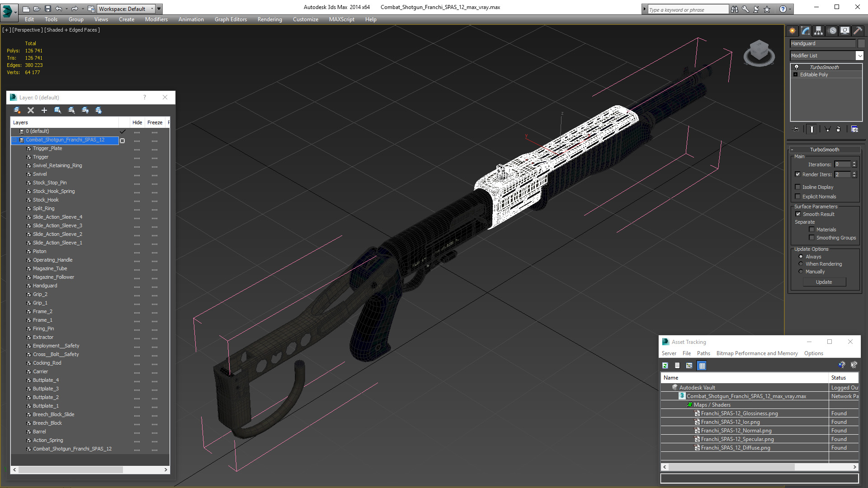Click the Shaded + Edged Faces viewport label
The height and width of the screenshot is (488, 868).
click(72, 30)
